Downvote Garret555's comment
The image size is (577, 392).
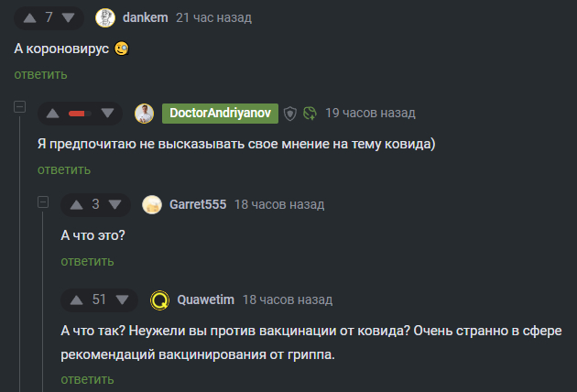click(116, 204)
